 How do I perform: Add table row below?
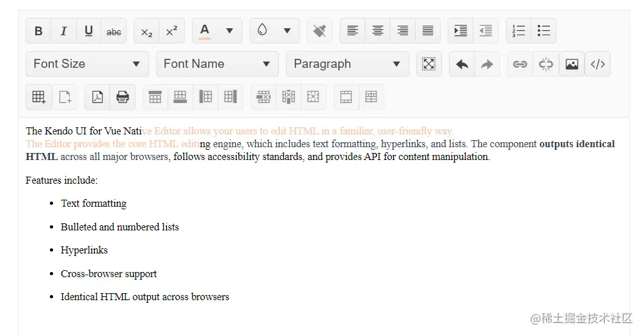pos(180,97)
